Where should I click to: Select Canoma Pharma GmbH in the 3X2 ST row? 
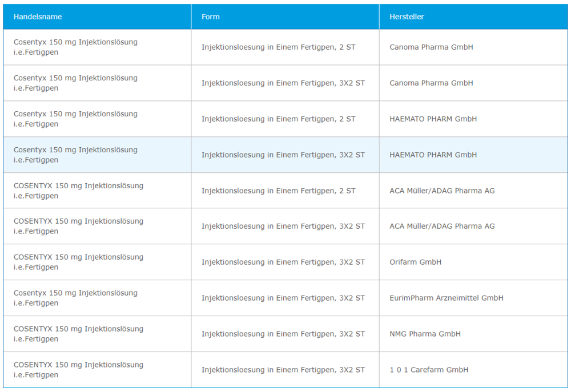(x=431, y=83)
